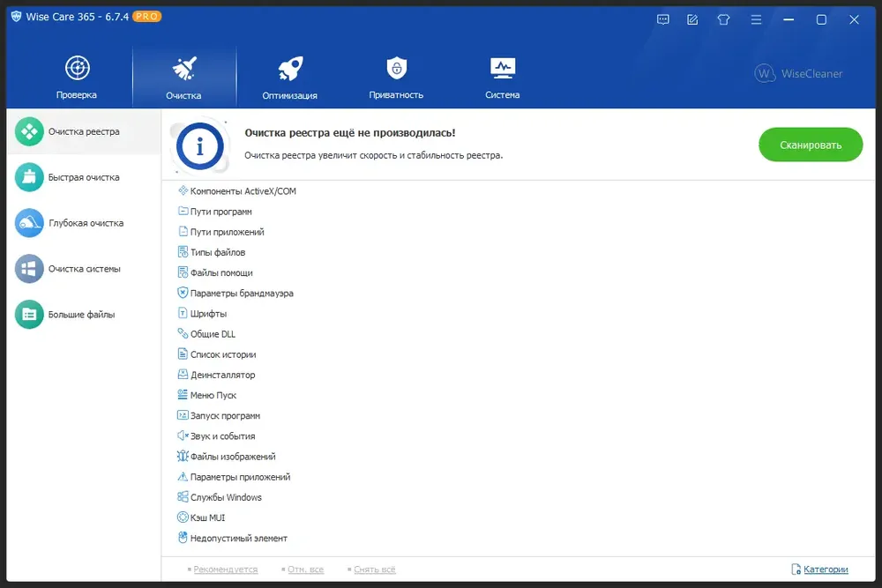
Task: Click the Снять всё link
Action: [375, 569]
